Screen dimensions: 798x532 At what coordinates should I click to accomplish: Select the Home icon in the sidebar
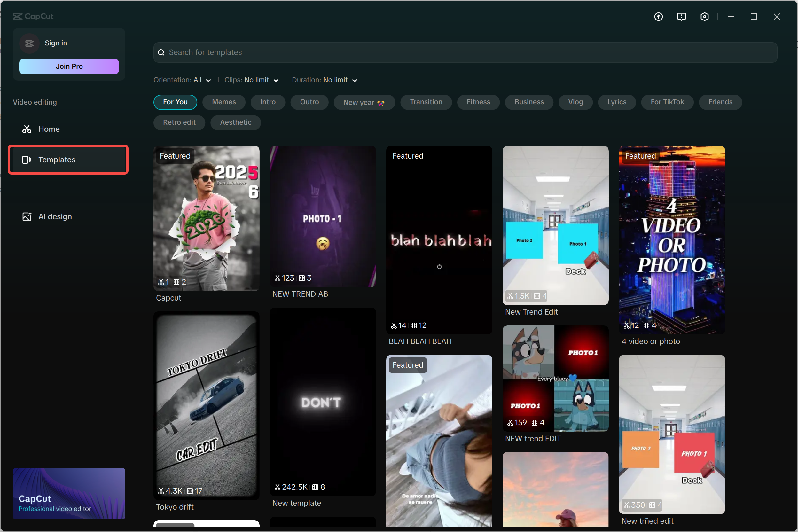click(x=27, y=129)
